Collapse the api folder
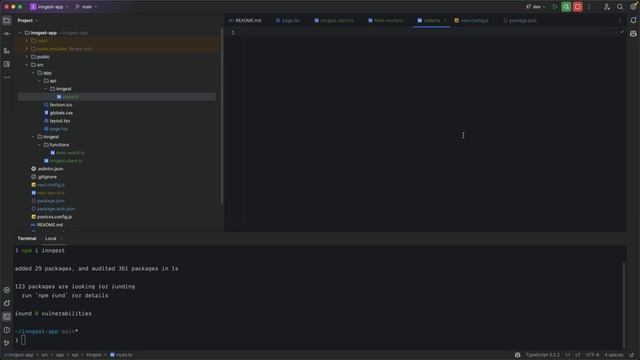The height and width of the screenshot is (360, 640). click(x=40, y=81)
